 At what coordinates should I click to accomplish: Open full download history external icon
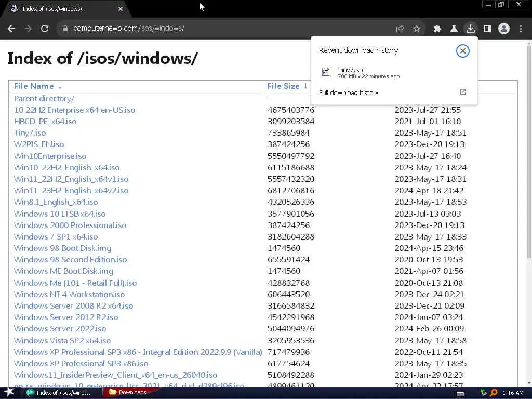pos(463,92)
